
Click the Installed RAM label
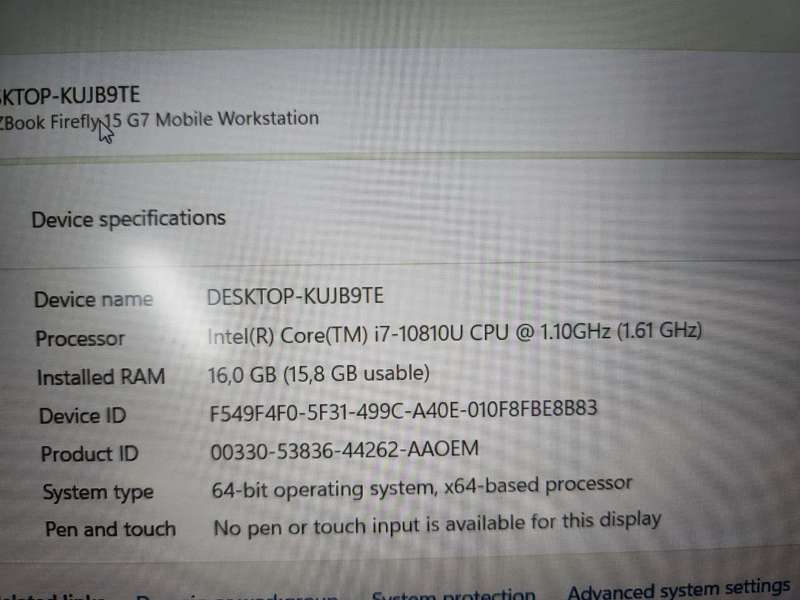pyautogui.click(x=101, y=377)
